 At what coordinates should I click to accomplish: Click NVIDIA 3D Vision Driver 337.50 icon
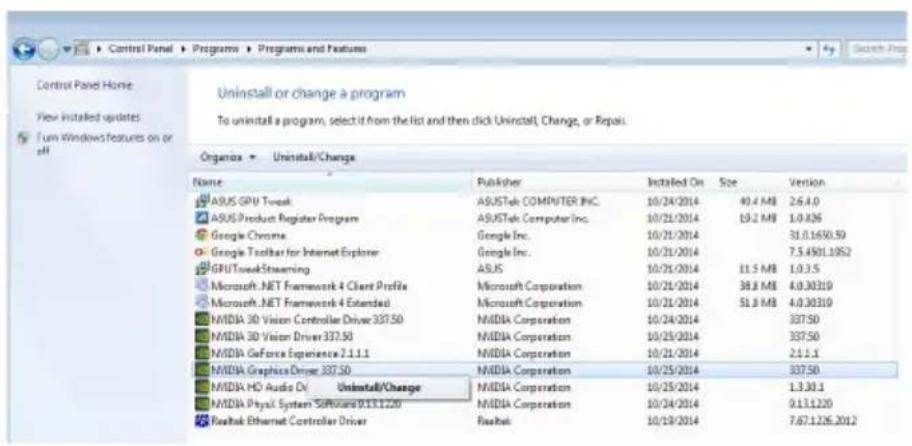201,337
